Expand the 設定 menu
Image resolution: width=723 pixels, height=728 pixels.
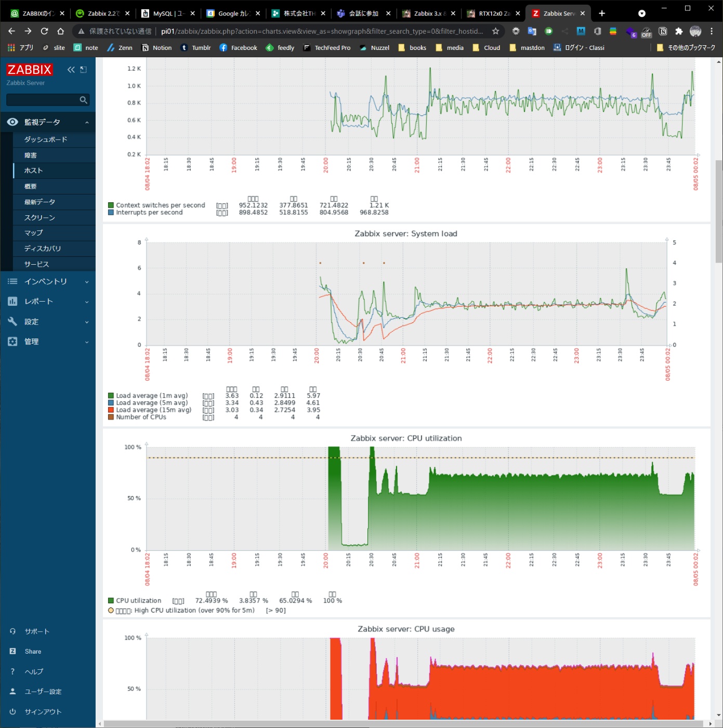48,322
